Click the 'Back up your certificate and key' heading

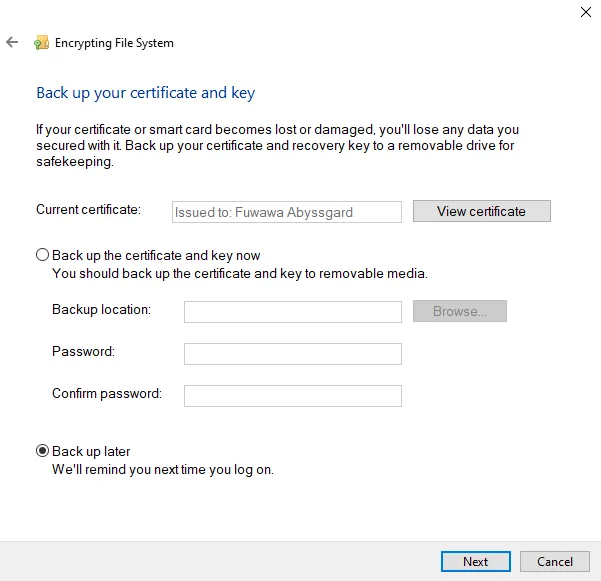pos(146,93)
